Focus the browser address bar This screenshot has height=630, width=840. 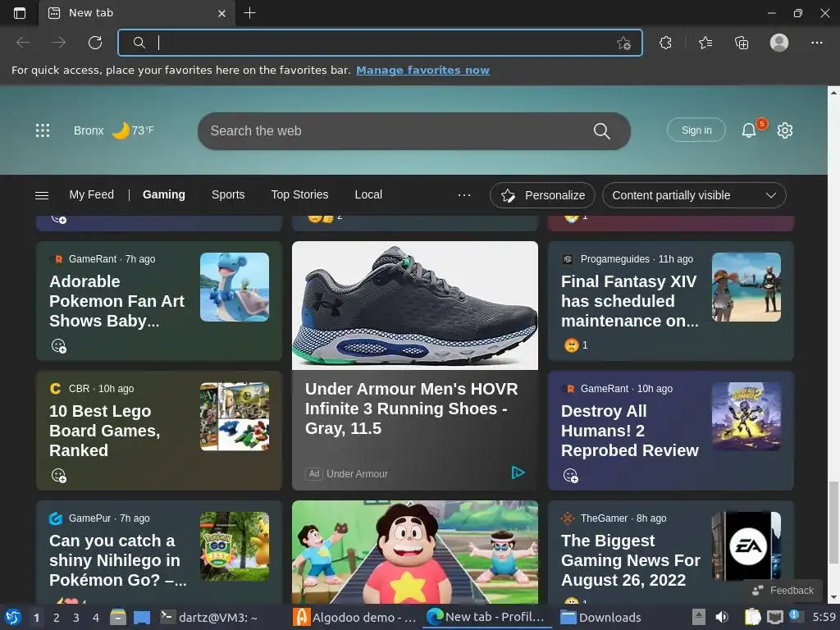pyautogui.click(x=381, y=43)
